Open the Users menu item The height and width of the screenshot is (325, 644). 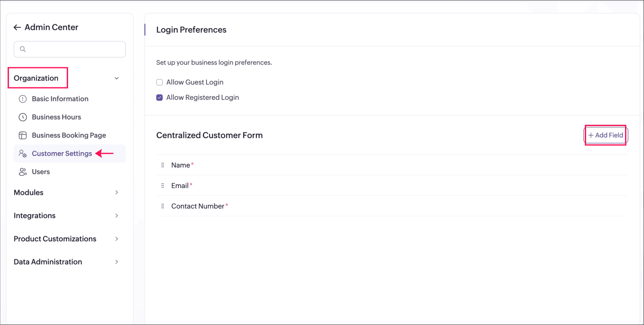tap(41, 172)
